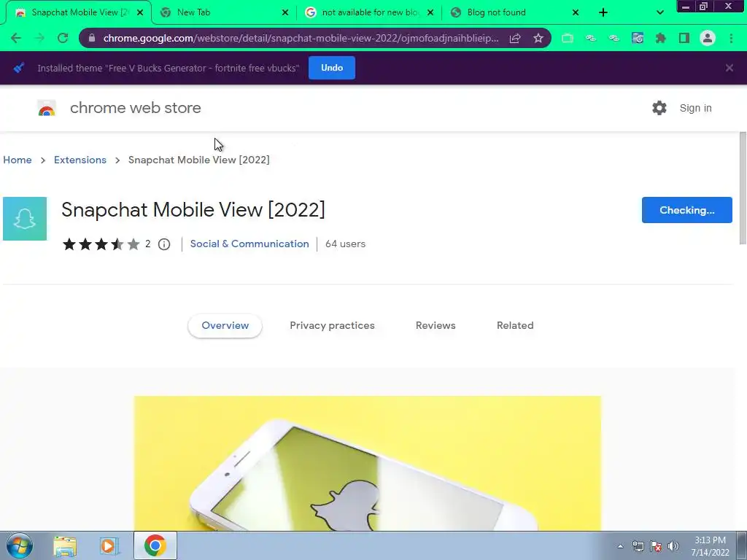Open Chrome's three-dot menu

click(731, 38)
